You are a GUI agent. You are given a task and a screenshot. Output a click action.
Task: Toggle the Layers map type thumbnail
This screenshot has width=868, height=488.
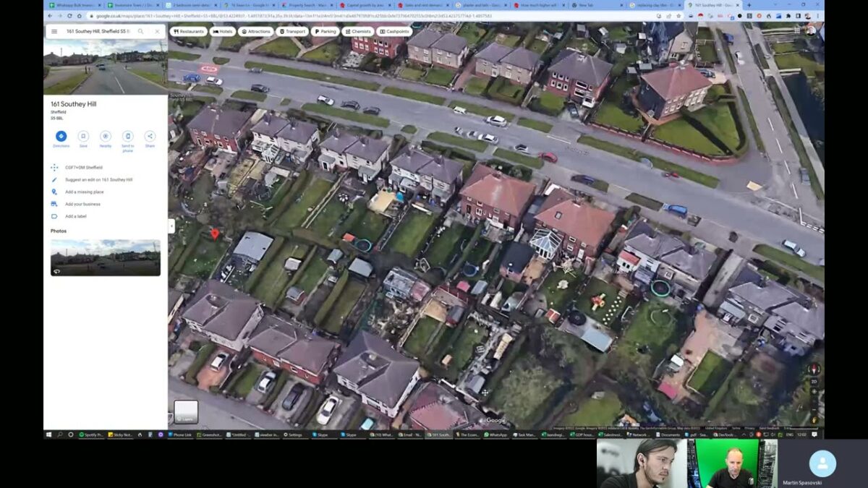click(186, 411)
